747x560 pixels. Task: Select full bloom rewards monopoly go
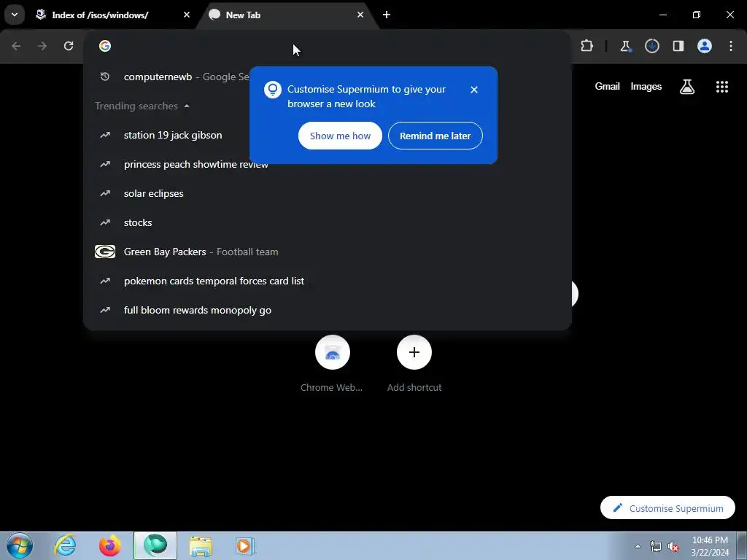tap(328, 310)
